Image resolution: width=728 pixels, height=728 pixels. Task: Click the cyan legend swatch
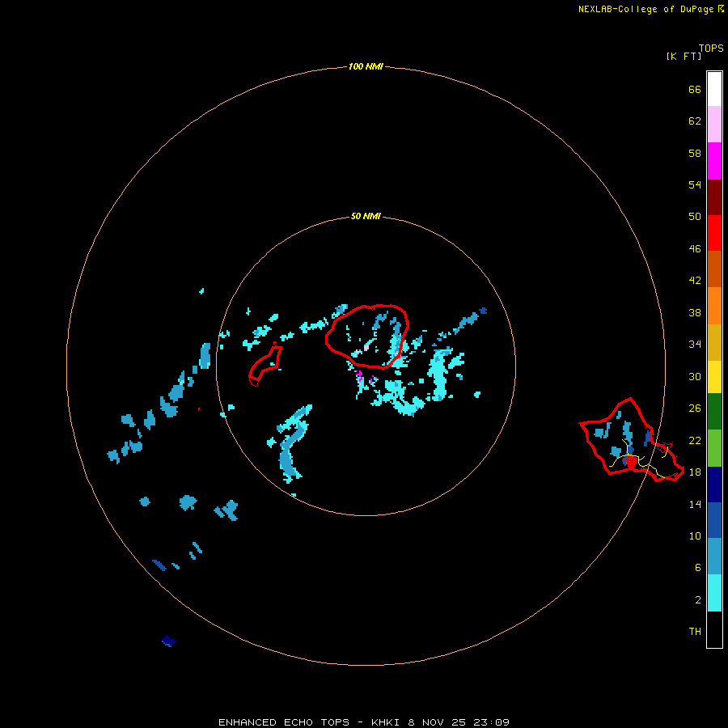click(x=714, y=593)
